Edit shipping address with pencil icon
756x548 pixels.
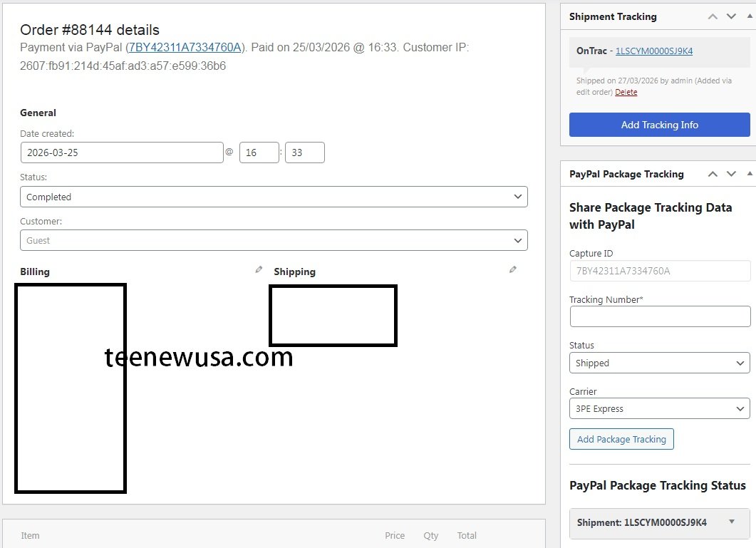pyautogui.click(x=512, y=270)
